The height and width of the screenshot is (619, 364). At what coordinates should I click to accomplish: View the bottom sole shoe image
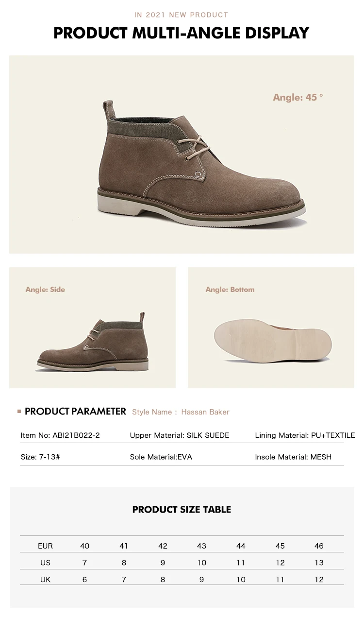[x=273, y=340]
